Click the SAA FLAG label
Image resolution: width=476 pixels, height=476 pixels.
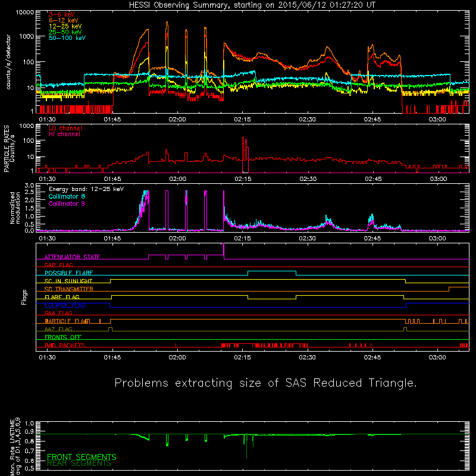tap(58, 313)
